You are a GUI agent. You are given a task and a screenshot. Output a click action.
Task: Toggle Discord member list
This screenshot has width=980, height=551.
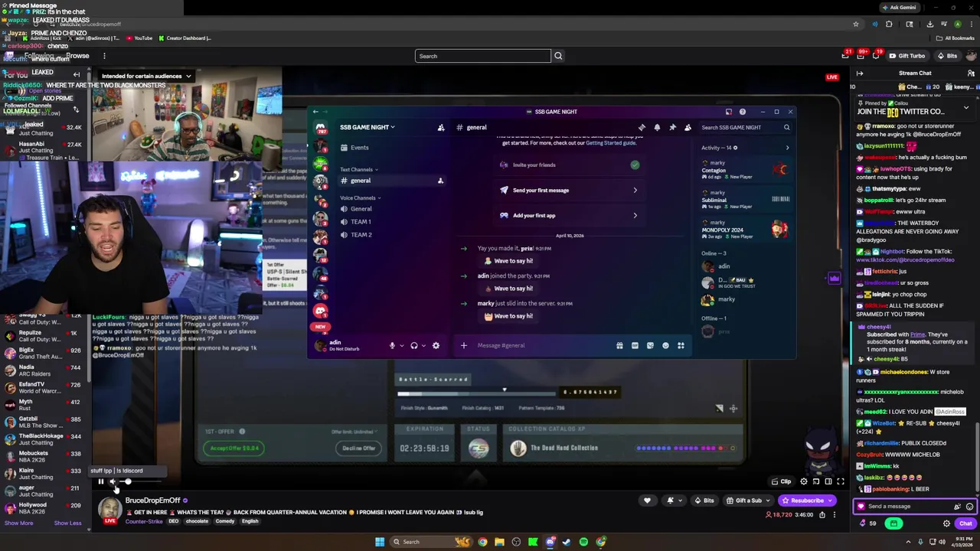coord(688,128)
